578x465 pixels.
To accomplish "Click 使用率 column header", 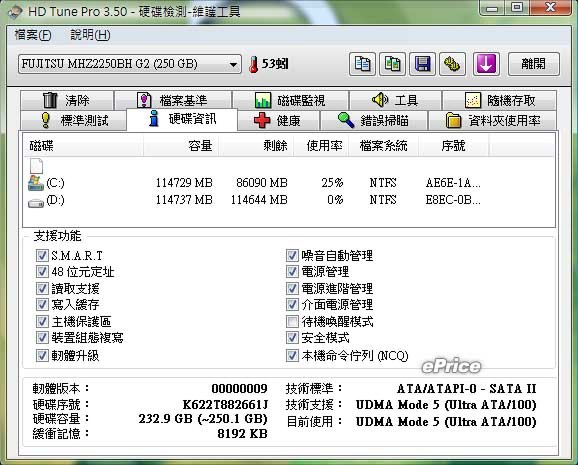I will click(x=321, y=146).
